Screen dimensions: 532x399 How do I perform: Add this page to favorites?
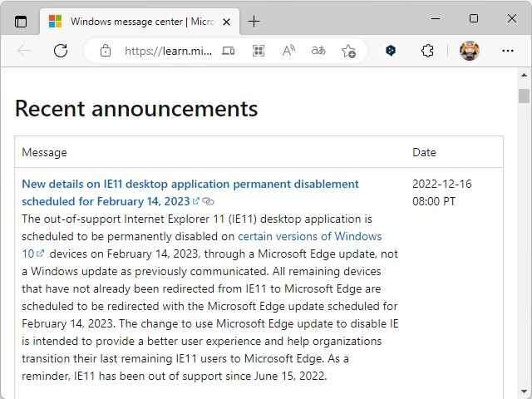pos(348,51)
